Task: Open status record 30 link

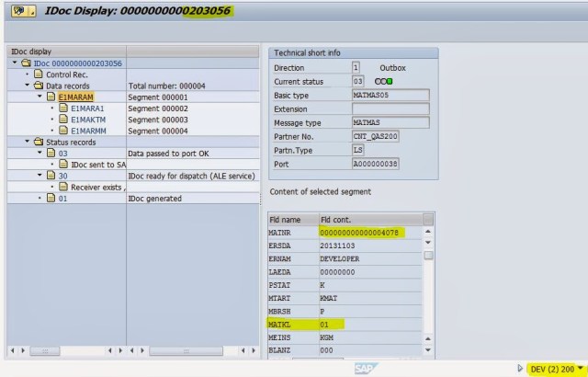Action: click(x=62, y=176)
